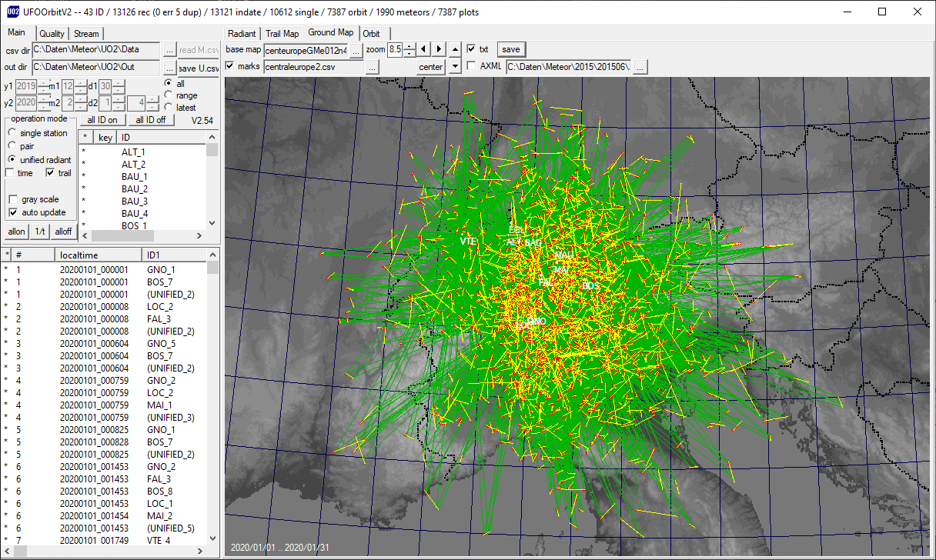The width and height of the screenshot is (936, 560).
Task: Select the single station operation mode
Action: click(x=12, y=133)
